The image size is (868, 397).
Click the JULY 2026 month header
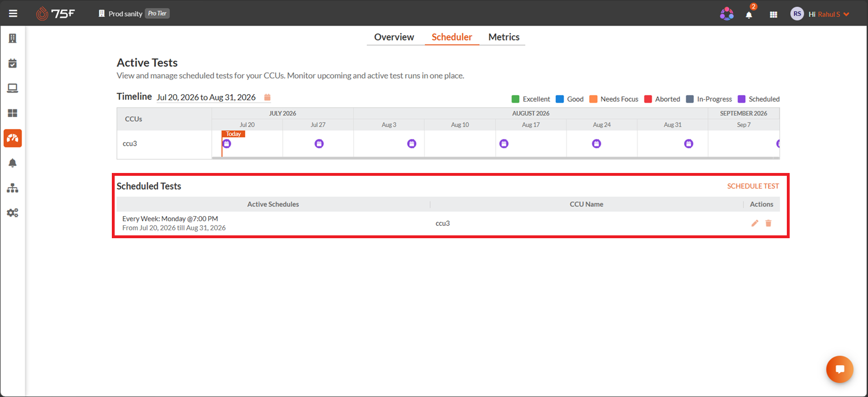point(283,113)
